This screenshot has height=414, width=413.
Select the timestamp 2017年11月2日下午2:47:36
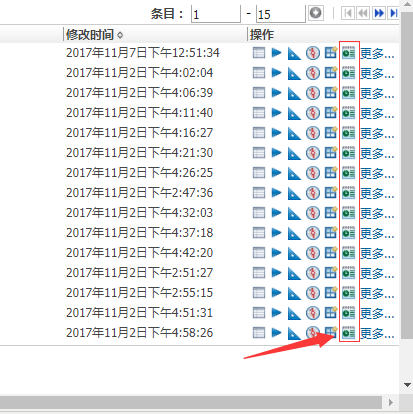[139, 193]
